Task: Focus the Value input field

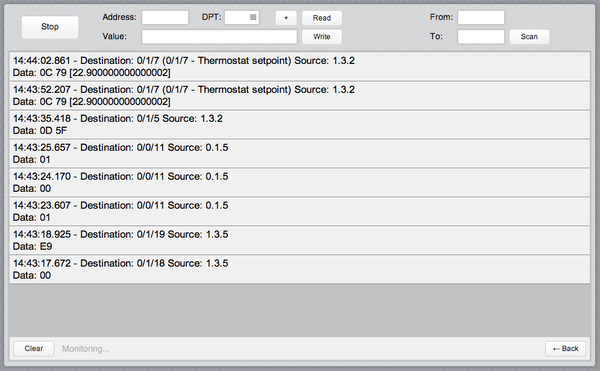Action: click(x=219, y=37)
